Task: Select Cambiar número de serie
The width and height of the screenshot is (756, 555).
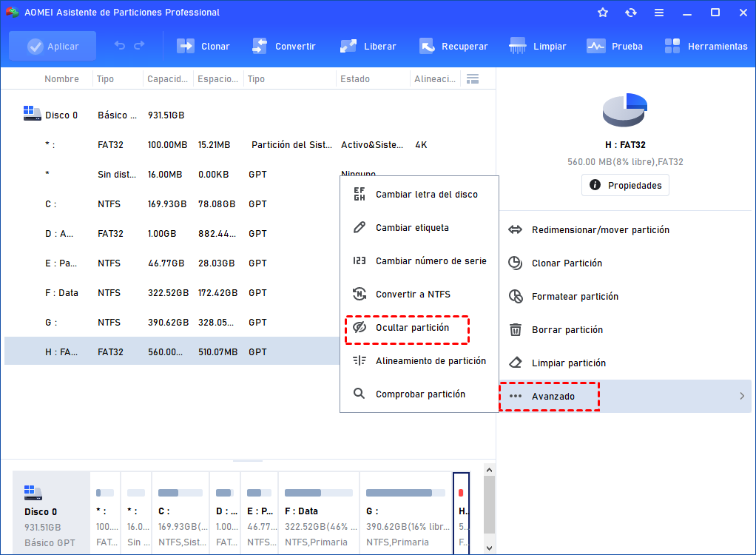Action: [x=419, y=261]
